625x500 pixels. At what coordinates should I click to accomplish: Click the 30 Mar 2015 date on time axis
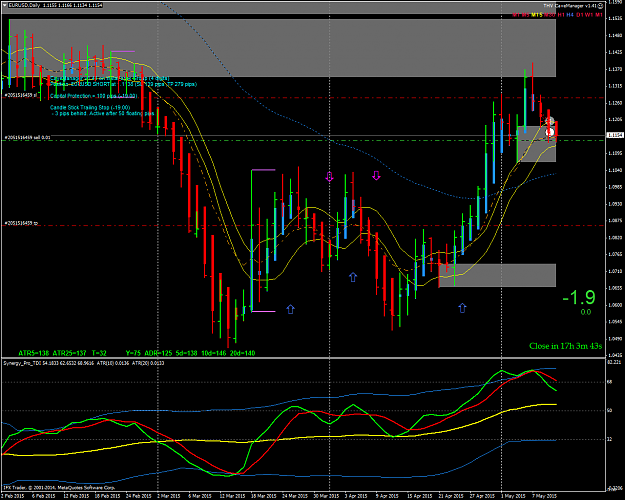pos(326,496)
